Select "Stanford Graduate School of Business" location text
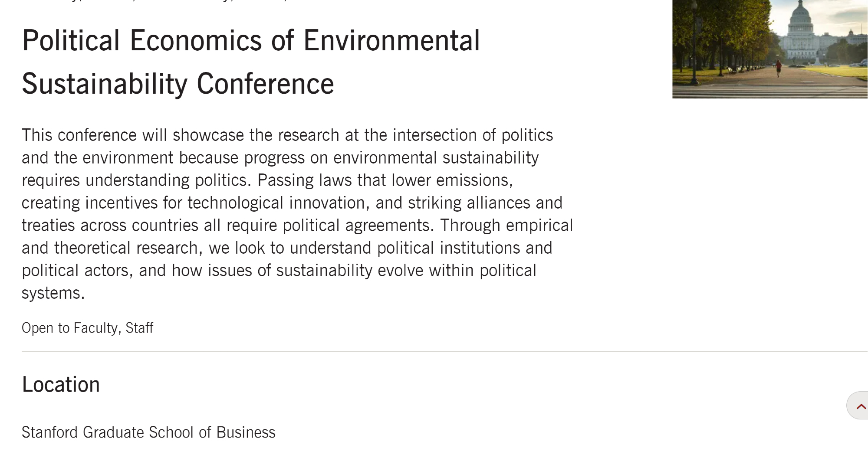 [x=148, y=432]
